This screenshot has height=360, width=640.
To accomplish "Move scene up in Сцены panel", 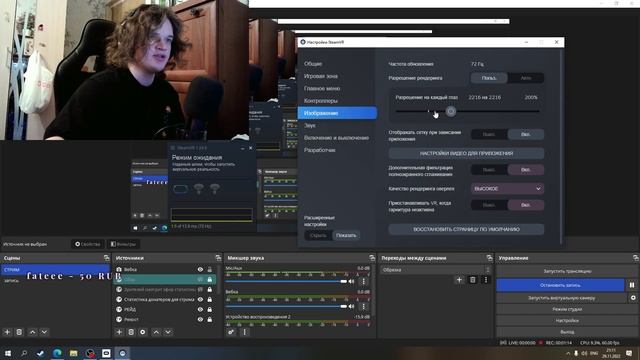I will (33, 332).
